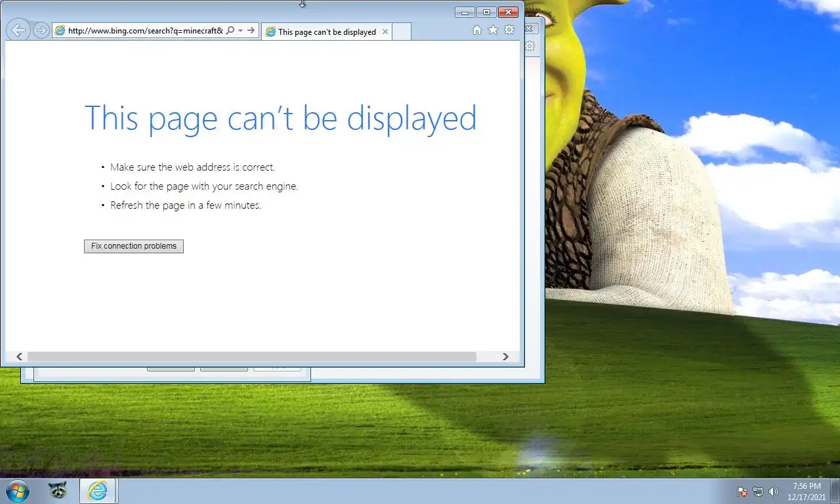The image size is (840, 504).
Task: Go back with the browser Back arrow
Action: pos(18,30)
